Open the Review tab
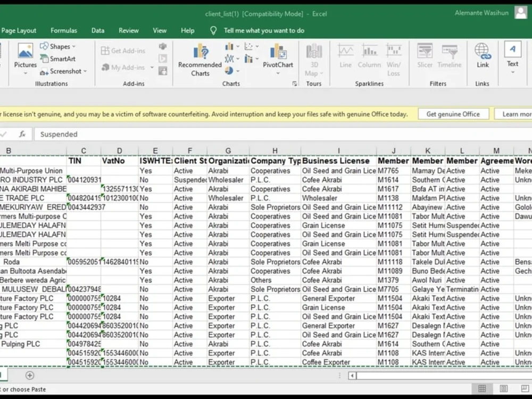 tap(129, 30)
